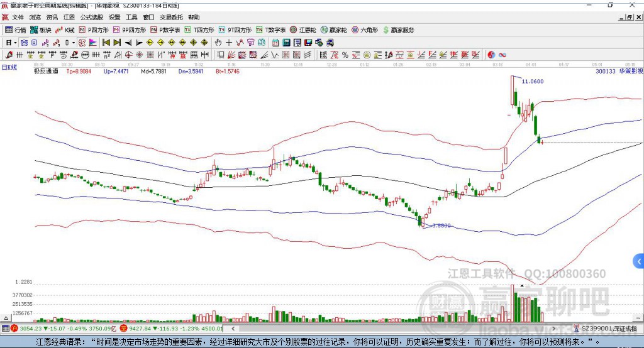
Task: Click the 日K线 label
Action: click(x=9, y=67)
